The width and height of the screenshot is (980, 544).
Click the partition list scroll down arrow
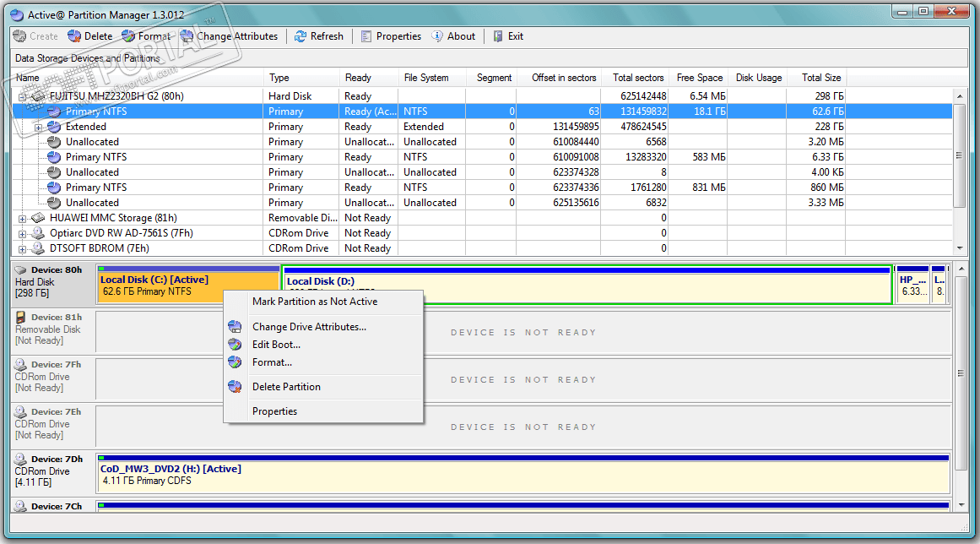pyautogui.click(x=960, y=248)
